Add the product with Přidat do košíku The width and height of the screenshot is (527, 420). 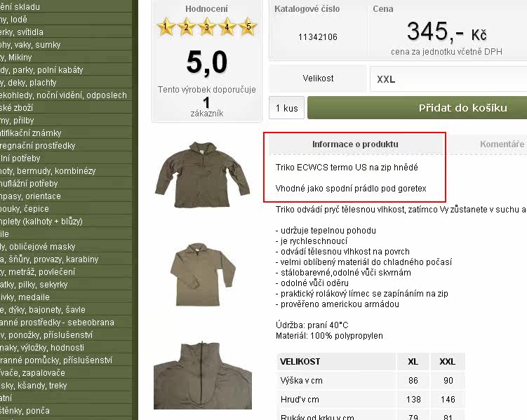(418, 108)
